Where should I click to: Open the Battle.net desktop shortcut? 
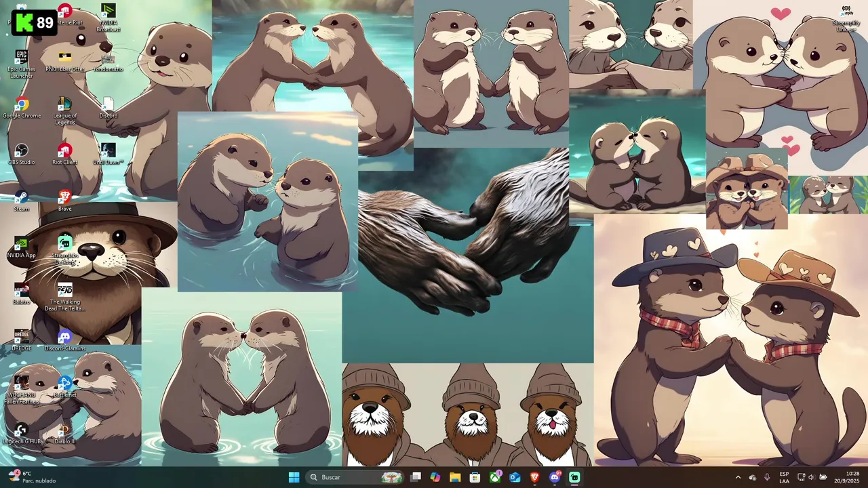click(64, 387)
